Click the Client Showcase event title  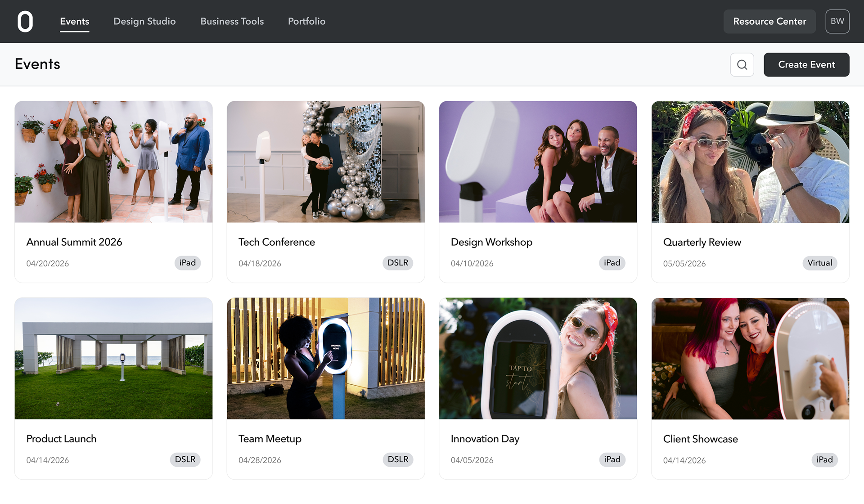point(701,439)
